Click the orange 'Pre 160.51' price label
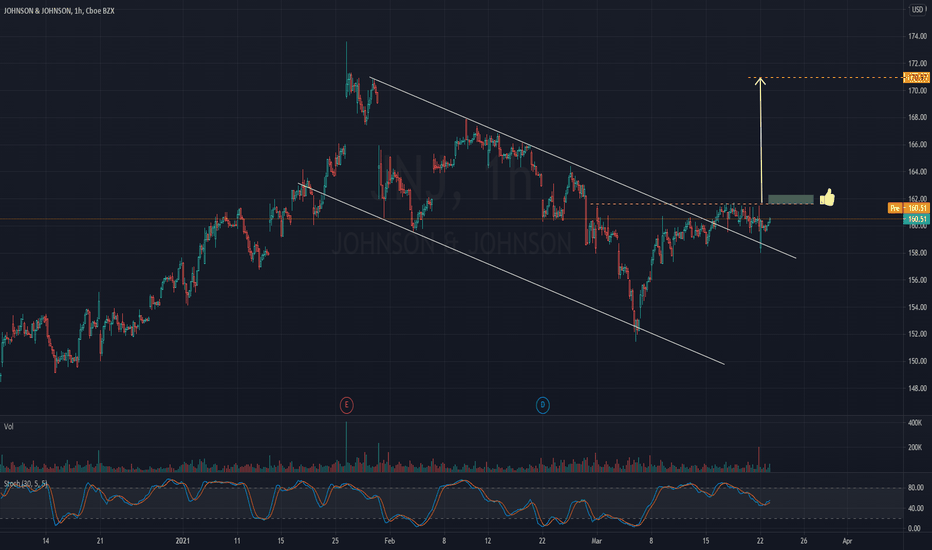The image size is (932, 550). (908, 208)
